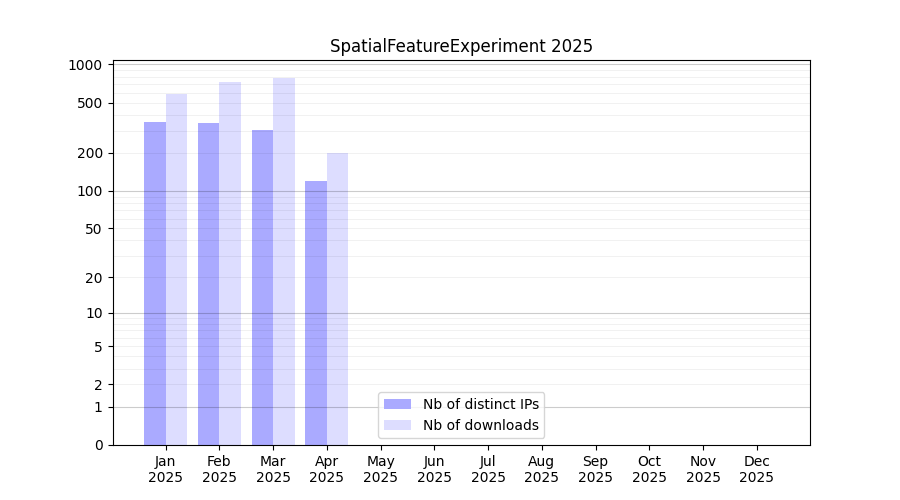Select the February downloads bar
The height and width of the screenshot is (500, 900).
[230, 263]
